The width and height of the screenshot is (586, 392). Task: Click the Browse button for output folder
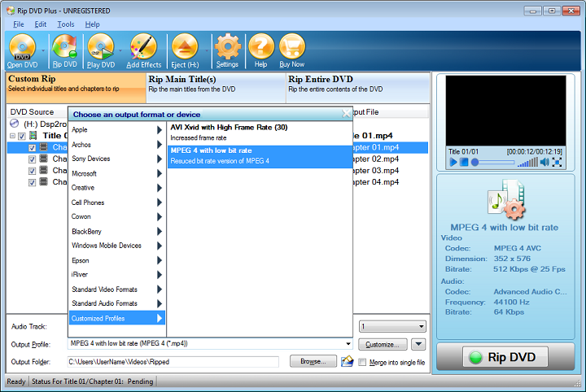(313, 361)
